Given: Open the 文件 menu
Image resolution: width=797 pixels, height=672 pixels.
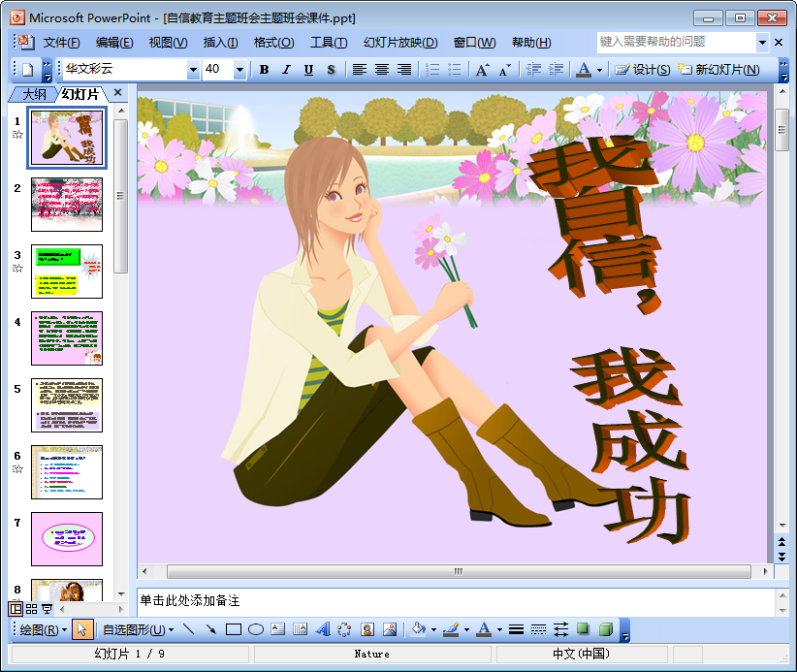Looking at the screenshot, I should pos(61,43).
